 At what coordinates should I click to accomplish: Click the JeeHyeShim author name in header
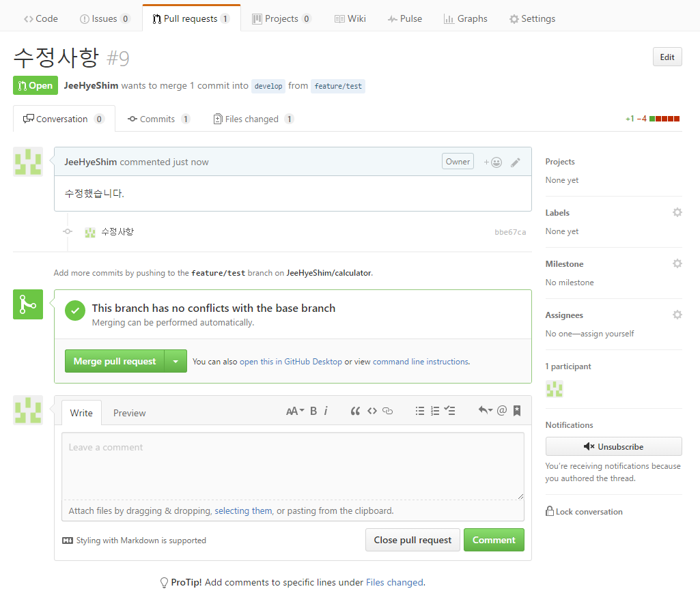click(91, 85)
